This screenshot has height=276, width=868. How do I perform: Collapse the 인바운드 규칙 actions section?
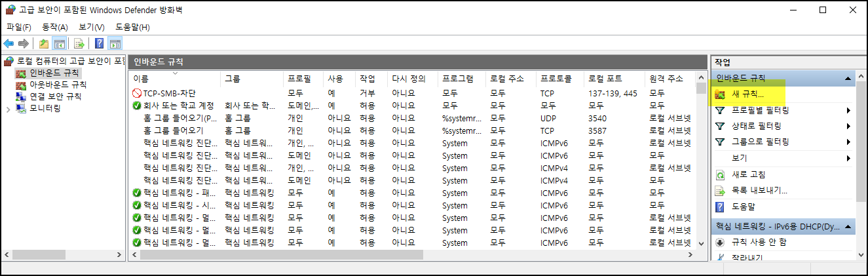[x=849, y=79]
